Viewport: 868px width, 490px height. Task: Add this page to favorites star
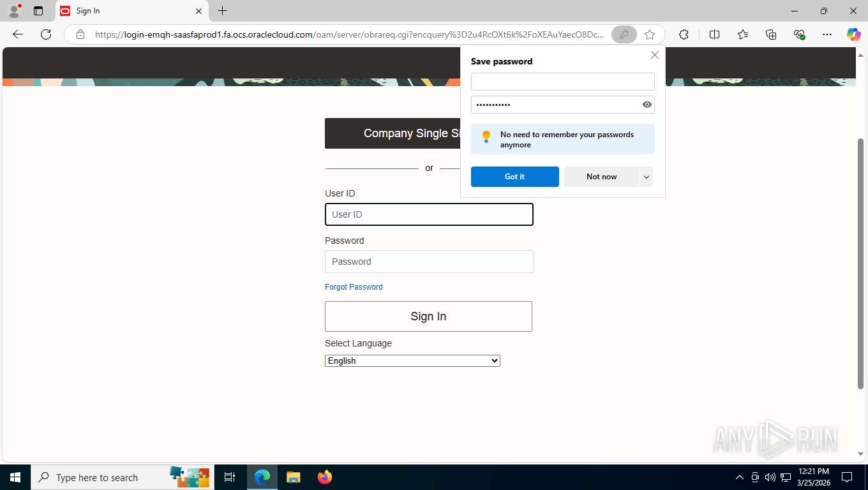(650, 34)
